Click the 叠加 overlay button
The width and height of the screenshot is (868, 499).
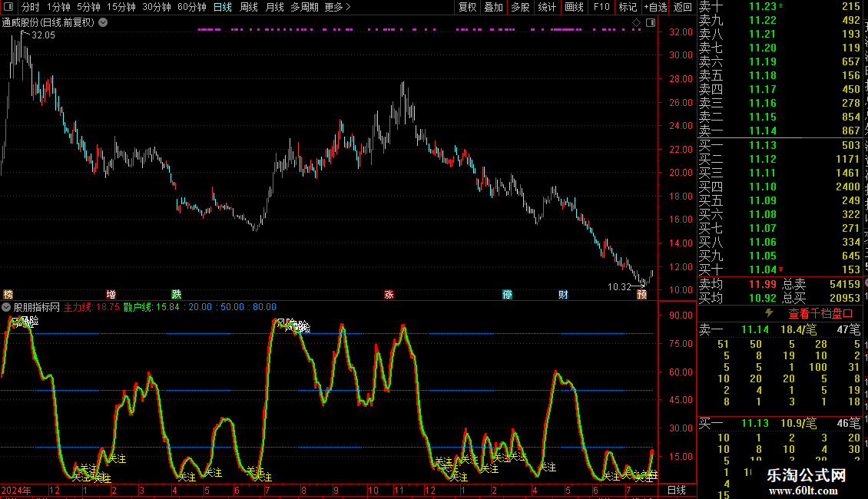click(493, 7)
